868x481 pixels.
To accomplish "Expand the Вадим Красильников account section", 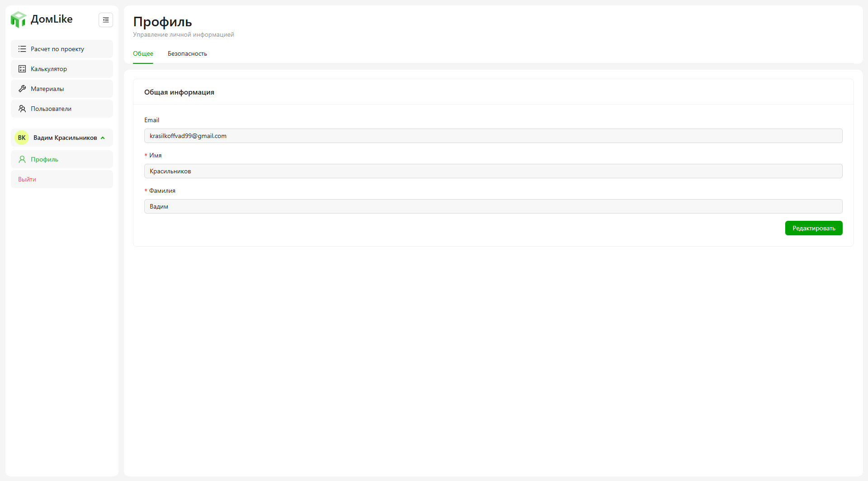I will (x=65, y=138).
